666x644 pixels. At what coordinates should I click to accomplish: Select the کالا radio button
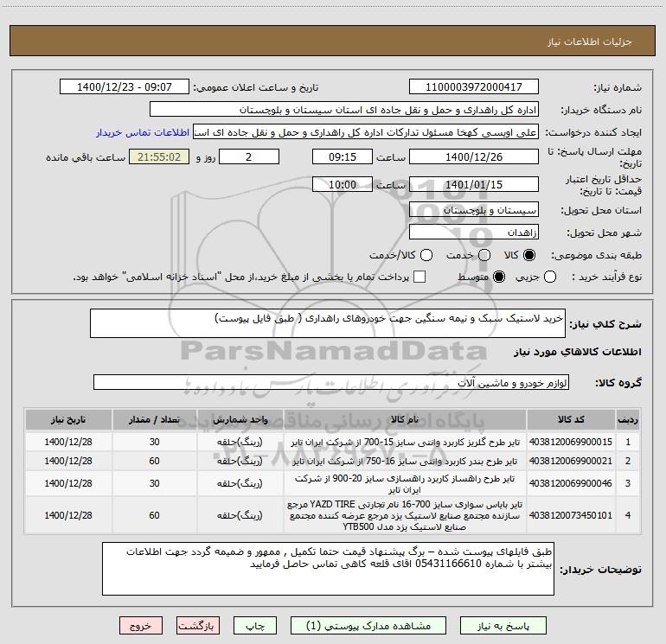pos(529,255)
